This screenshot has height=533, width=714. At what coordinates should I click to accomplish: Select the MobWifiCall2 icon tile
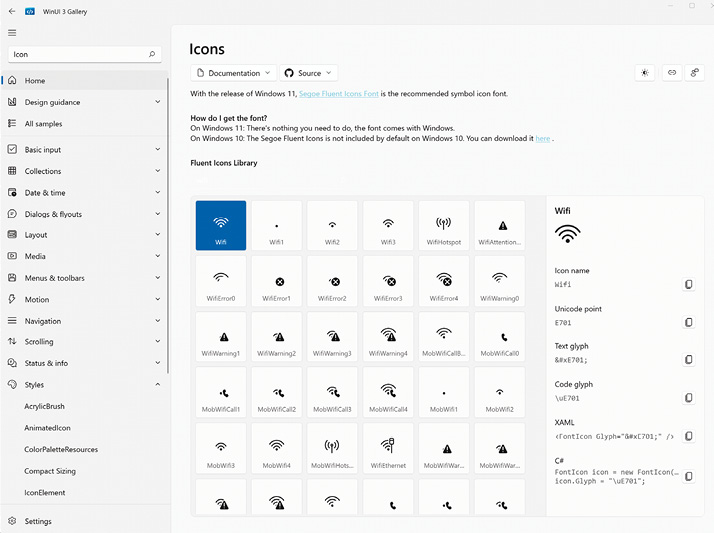pyautogui.click(x=276, y=392)
